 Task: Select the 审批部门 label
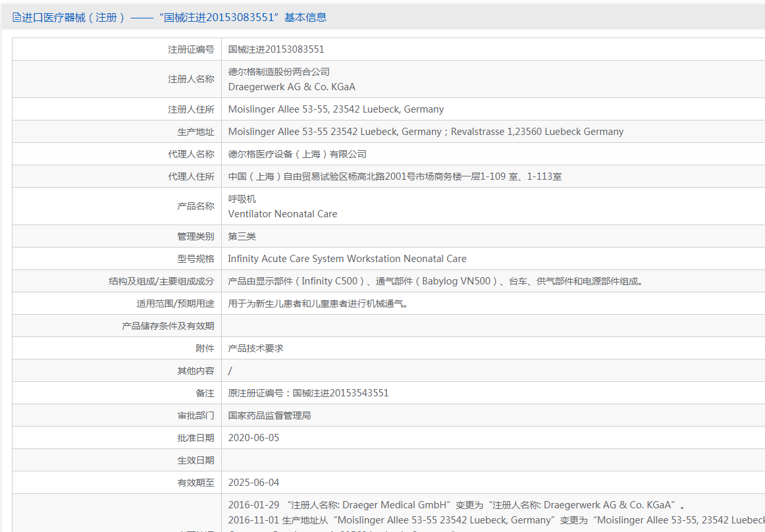point(196,416)
